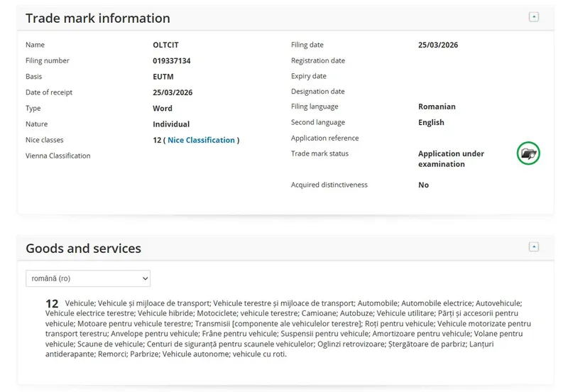Image resolution: width=568 pixels, height=392 pixels.
Task: Click the Goods and services heading
Action: click(83, 248)
